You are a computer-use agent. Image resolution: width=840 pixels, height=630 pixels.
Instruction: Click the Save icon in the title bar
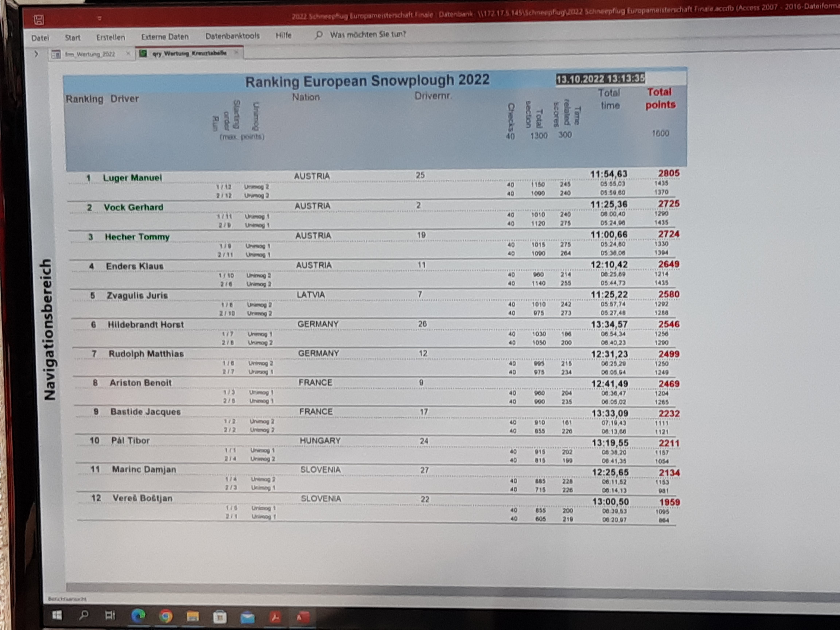(x=39, y=20)
